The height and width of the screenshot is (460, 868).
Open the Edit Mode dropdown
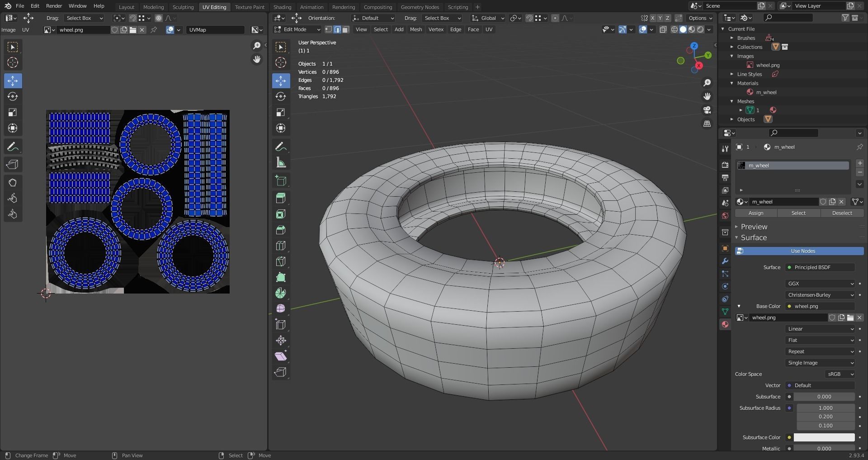click(x=297, y=29)
